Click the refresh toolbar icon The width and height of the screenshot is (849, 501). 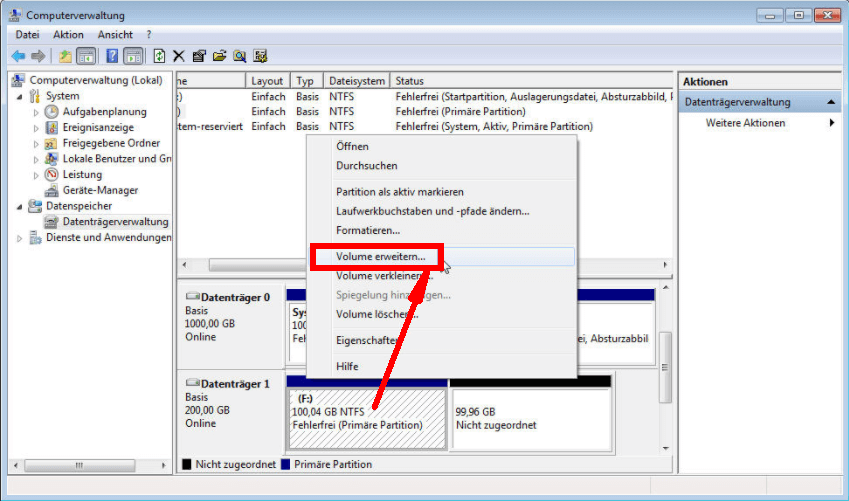click(x=159, y=56)
